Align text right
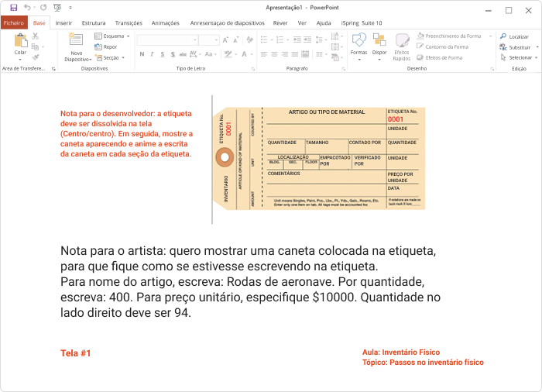Screen dimensions: 542x392 (284, 54)
